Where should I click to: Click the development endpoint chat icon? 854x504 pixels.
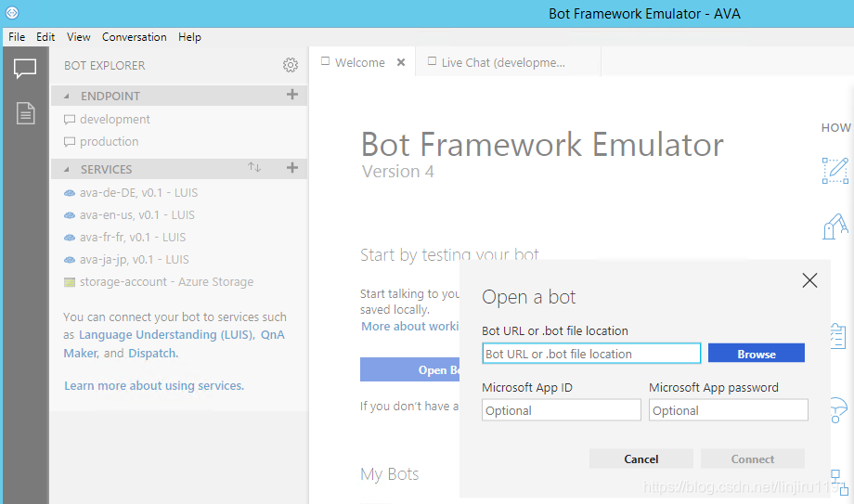point(70,120)
